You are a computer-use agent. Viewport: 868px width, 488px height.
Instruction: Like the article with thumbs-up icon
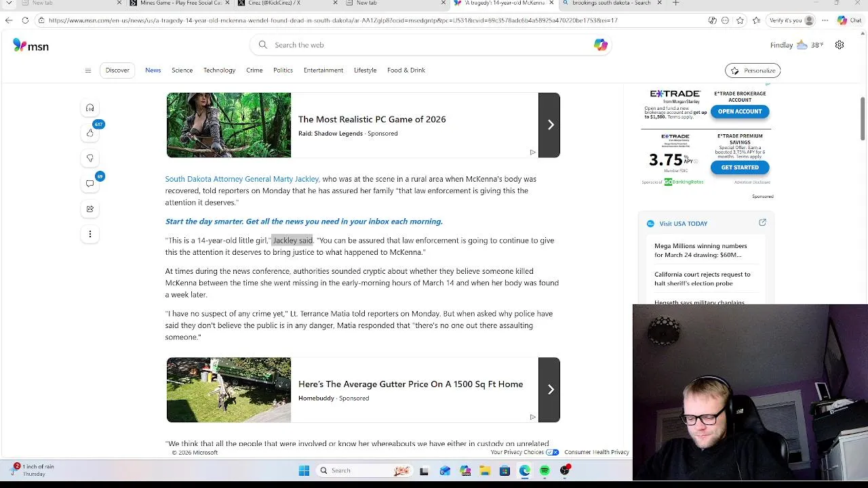90,133
